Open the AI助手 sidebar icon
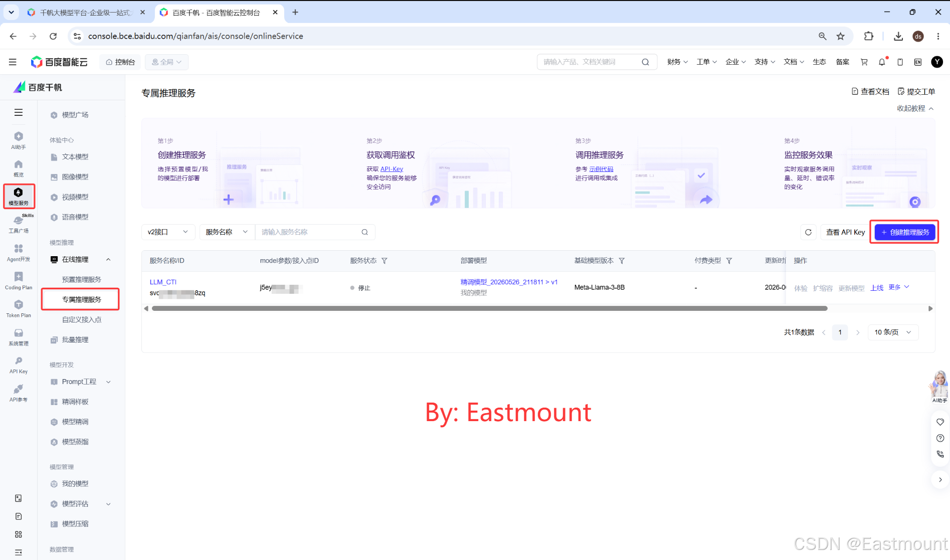The image size is (950, 560). (x=19, y=140)
